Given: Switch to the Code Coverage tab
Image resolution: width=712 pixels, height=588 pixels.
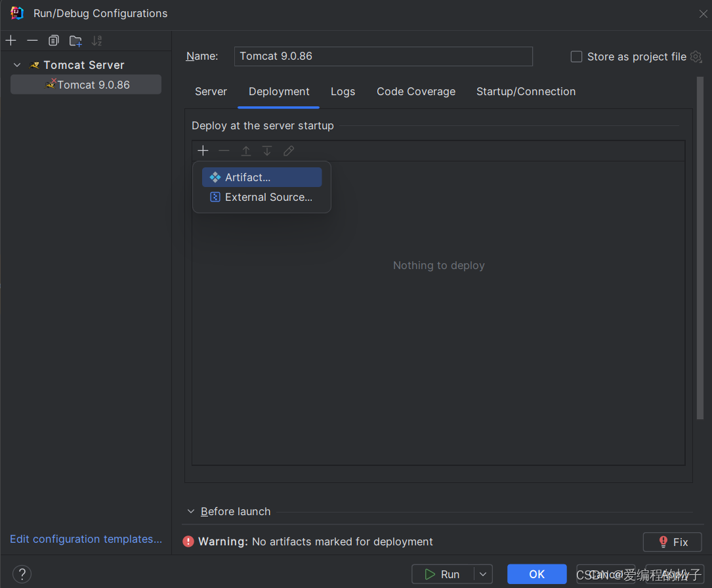Looking at the screenshot, I should tap(416, 92).
